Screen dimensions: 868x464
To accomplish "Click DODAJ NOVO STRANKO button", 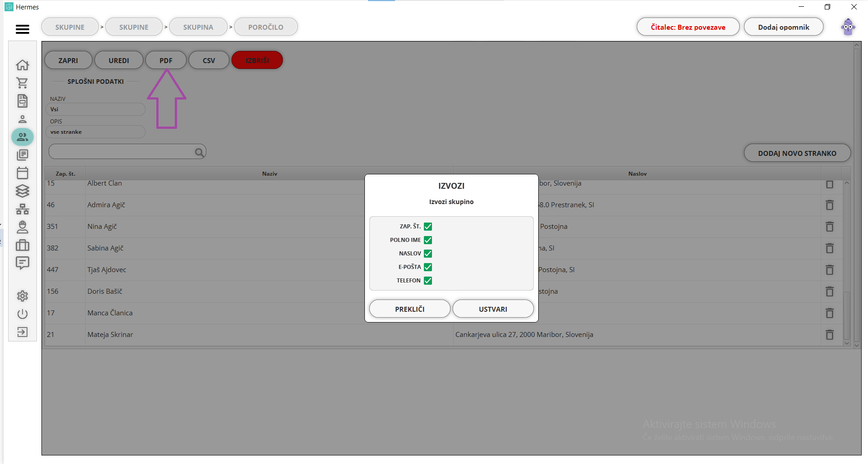I will 797,153.
